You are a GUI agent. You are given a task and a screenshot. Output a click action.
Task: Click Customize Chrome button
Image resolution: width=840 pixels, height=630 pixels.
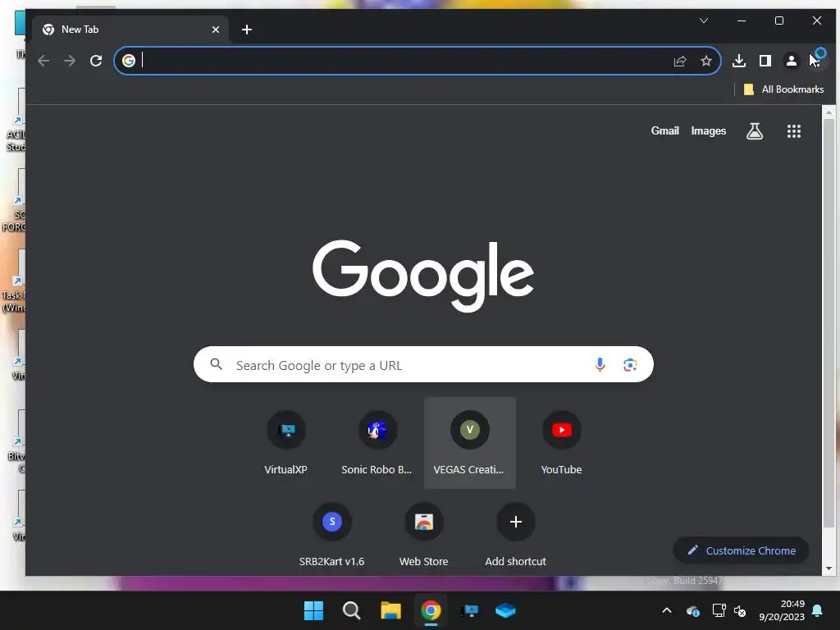point(742,550)
